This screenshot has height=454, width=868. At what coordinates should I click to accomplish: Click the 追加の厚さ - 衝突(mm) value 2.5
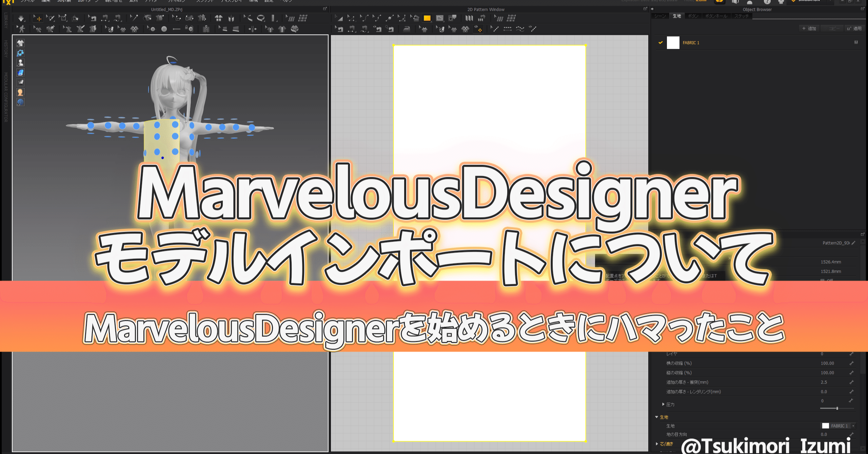(x=824, y=382)
